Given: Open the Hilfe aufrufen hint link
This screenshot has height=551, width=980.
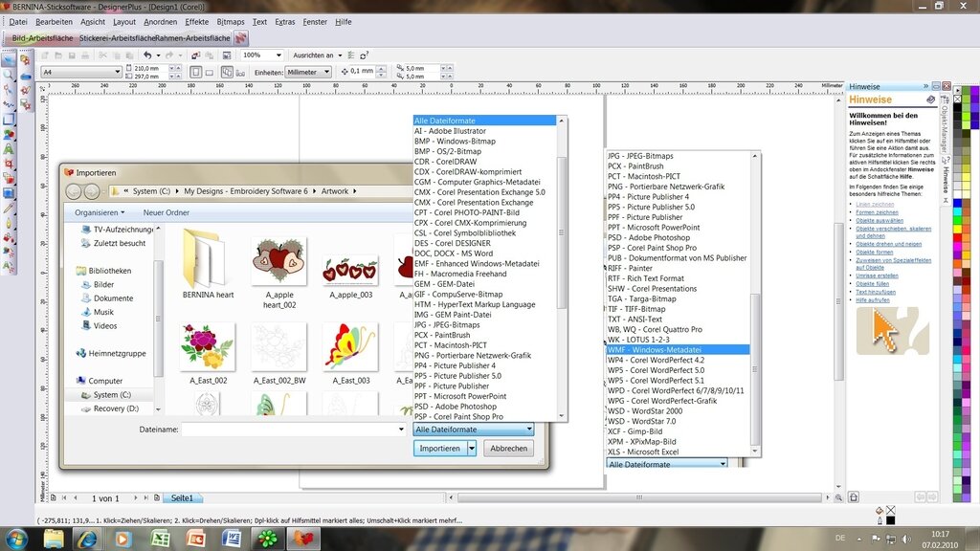Looking at the screenshot, I should click(873, 299).
